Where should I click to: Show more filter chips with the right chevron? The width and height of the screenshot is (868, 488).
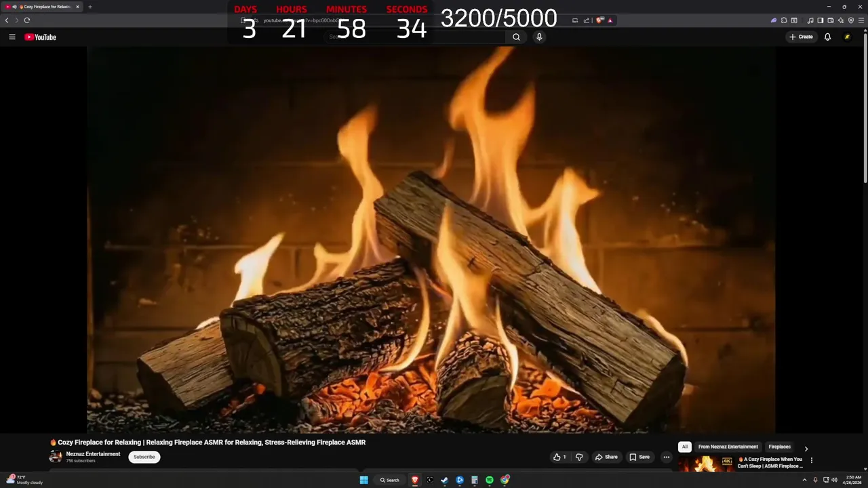pyautogui.click(x=806, y=449)
